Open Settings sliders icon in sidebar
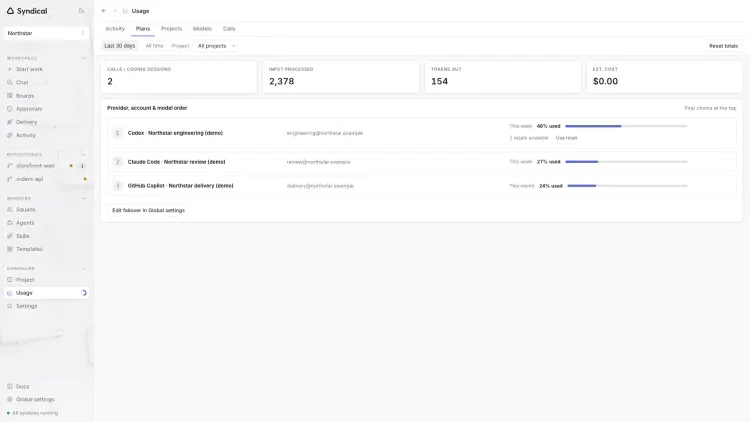Image resolution: width=750 pixels, height=422 pixels. [10, 306]
